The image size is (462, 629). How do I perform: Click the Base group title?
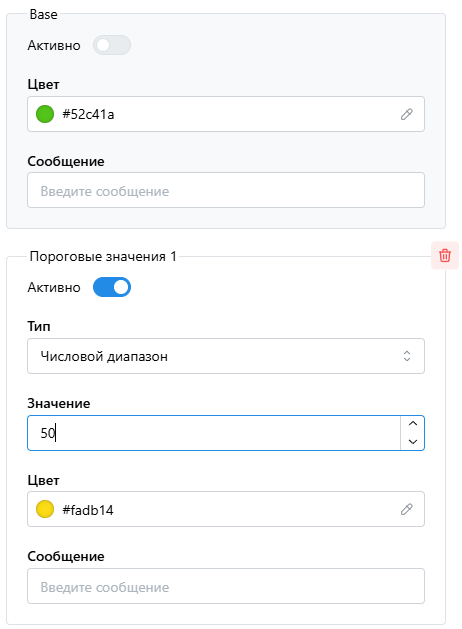(43, 14)
